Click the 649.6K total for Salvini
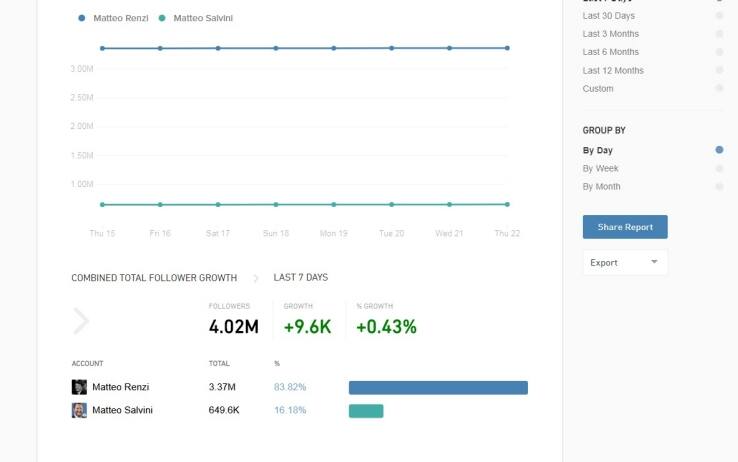The height and width of the screenshot is (462, 738). [x=224, y=410]
